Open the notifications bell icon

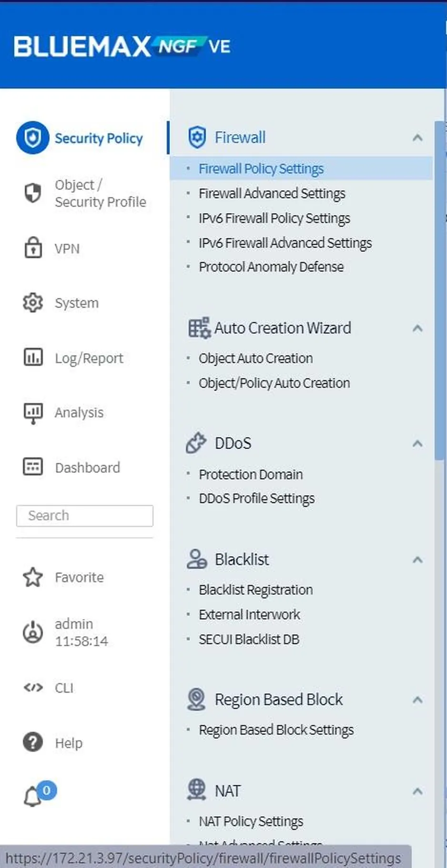[x=32, y=797]
